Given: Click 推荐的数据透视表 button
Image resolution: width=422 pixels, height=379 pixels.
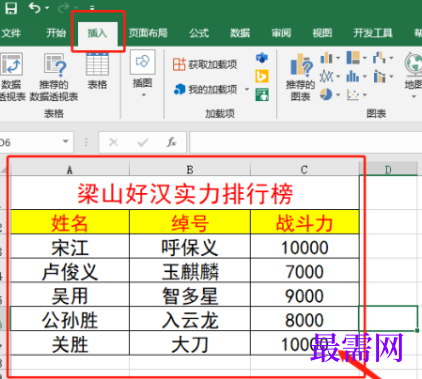Looking at the screenshot, I should tap(54, 77).
